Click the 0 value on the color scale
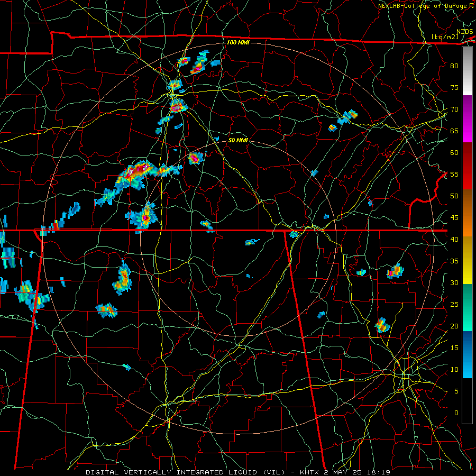The height and width of the screenshot is (476, 476). click(x=456, y=413)
